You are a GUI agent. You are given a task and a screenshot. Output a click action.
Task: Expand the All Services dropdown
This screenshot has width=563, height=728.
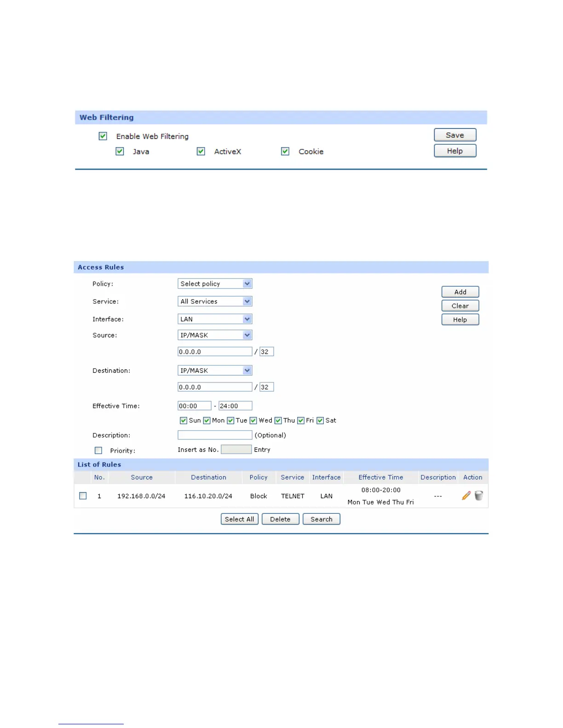215,301
